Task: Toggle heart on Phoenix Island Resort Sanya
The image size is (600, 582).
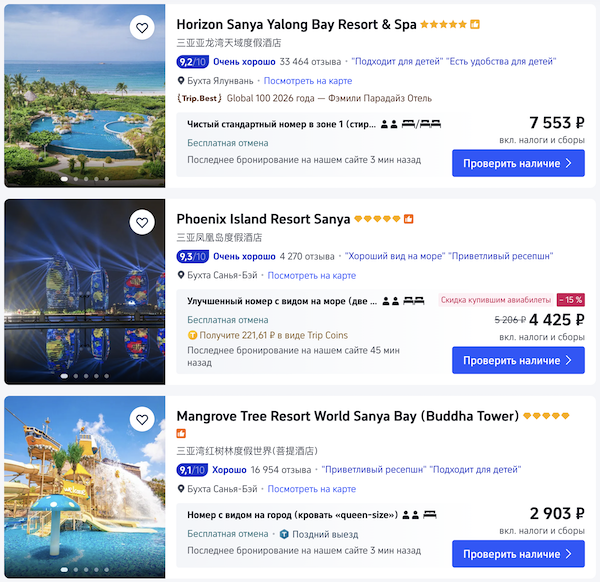Action: pyautogui.click(x=142, y=222)
